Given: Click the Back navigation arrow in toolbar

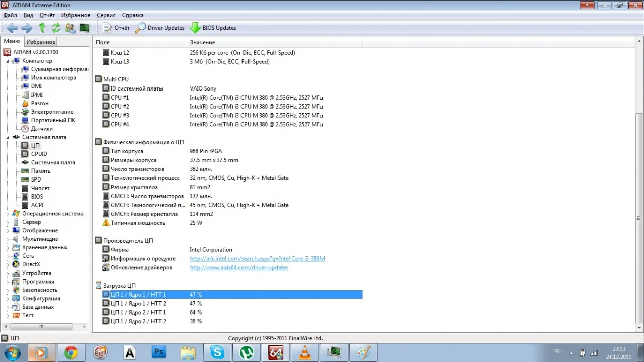Looking at the screenshot, I should [12, 28].
